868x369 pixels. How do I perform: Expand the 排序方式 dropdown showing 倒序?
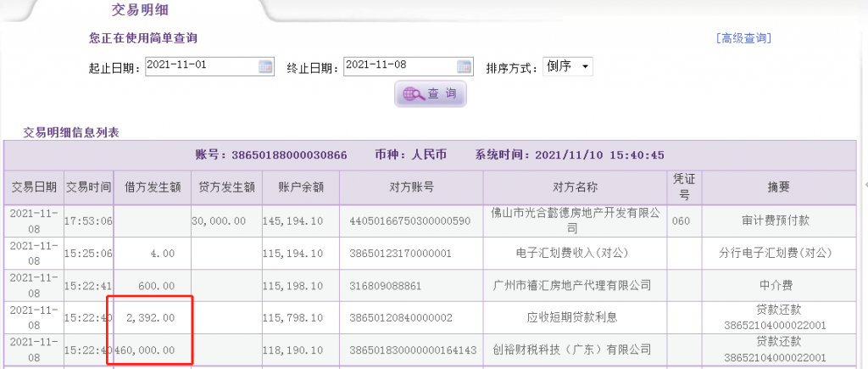(x=568, y=67)
